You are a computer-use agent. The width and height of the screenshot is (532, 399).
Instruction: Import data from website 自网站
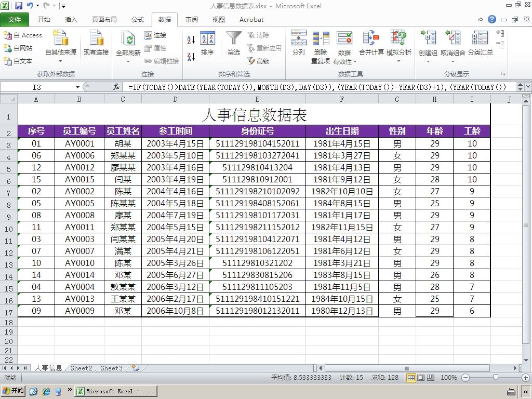pyautogui.click(x=18, y=48)
